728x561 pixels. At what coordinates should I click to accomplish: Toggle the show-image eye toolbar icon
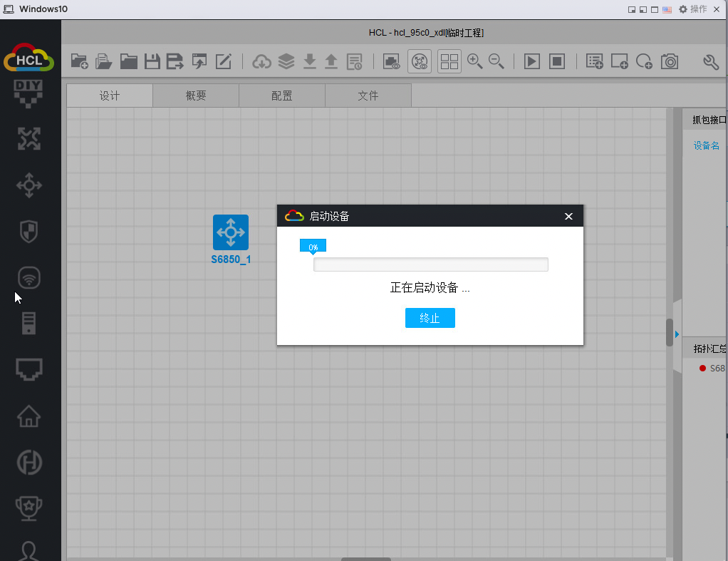(x=391, y=61)
